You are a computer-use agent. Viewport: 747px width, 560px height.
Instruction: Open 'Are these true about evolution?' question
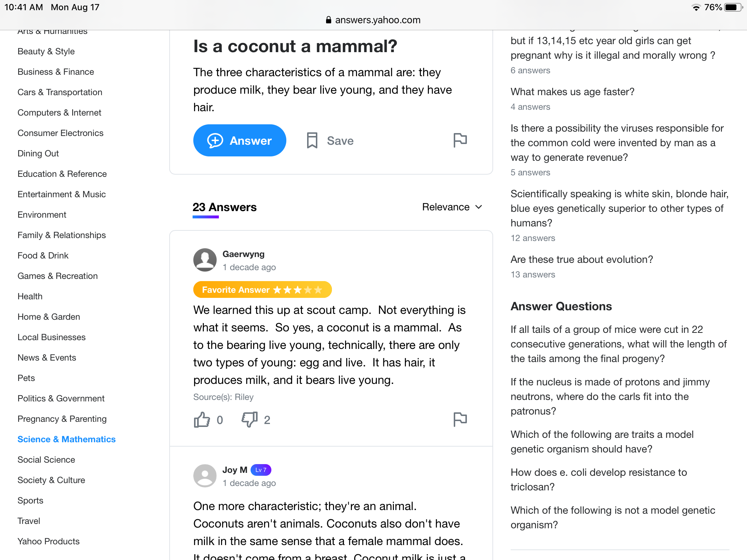(x=582, y=259)
